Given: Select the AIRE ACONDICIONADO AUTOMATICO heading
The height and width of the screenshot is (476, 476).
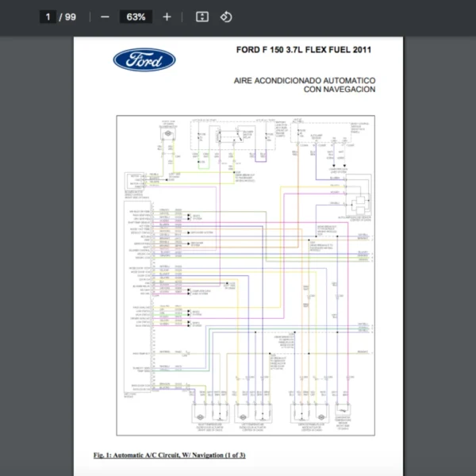Looking at the screenshot, I should pyautogui.click(x=305, y=81).
